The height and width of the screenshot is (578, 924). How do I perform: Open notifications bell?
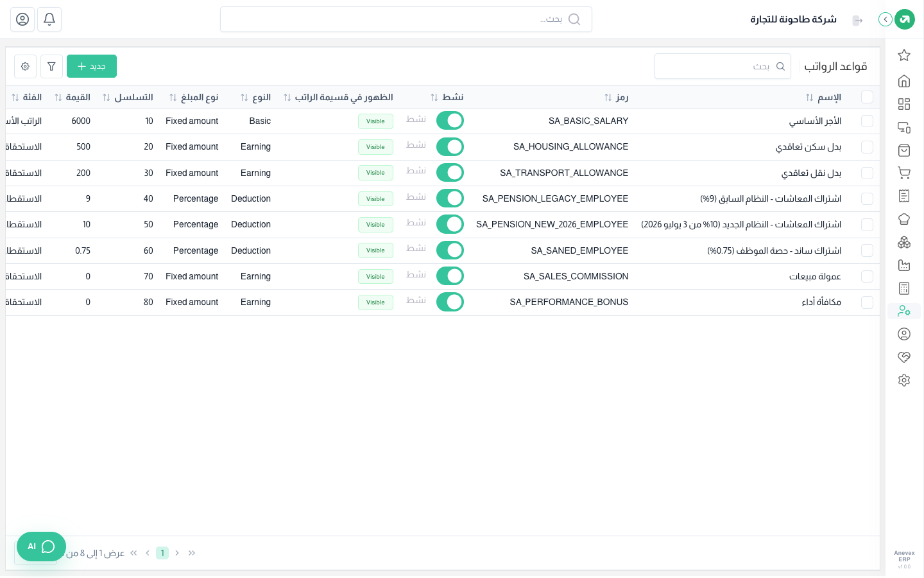pos(49,19)
